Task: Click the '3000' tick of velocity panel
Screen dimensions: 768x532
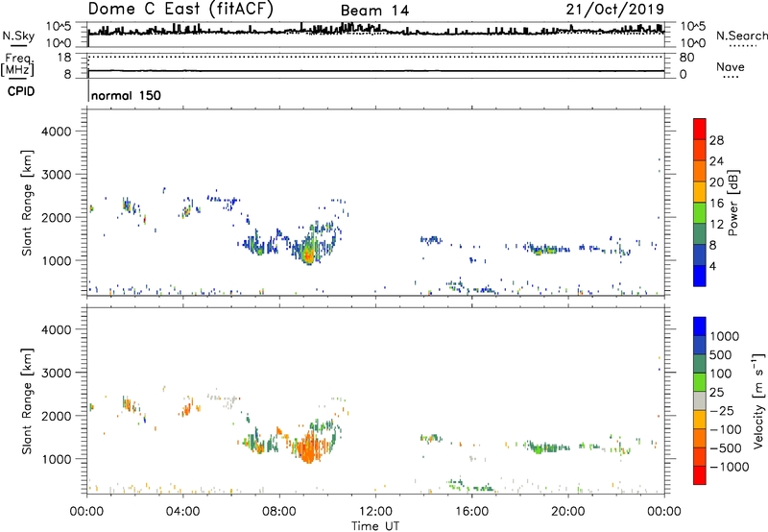Action: point(56,373)
